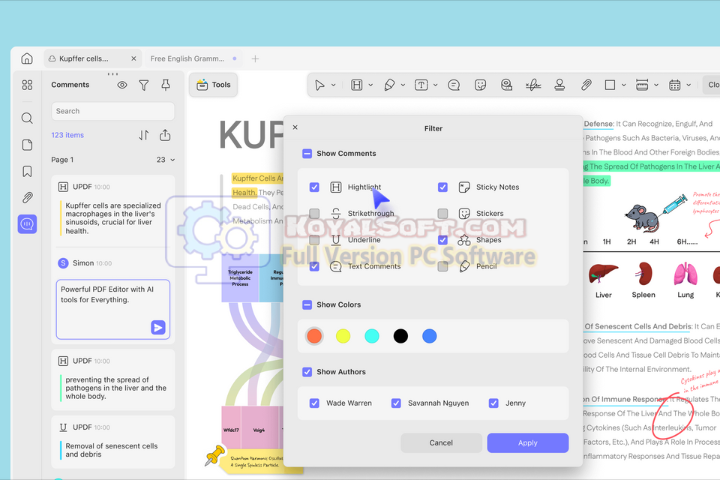The image size is (720, 480).
Task: Select the attach file paperclip in toolbar
Action: pos(586,85)
